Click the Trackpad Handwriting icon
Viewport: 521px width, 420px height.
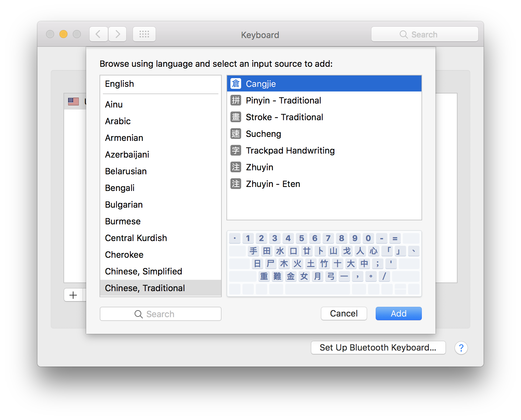click(236, 150)
